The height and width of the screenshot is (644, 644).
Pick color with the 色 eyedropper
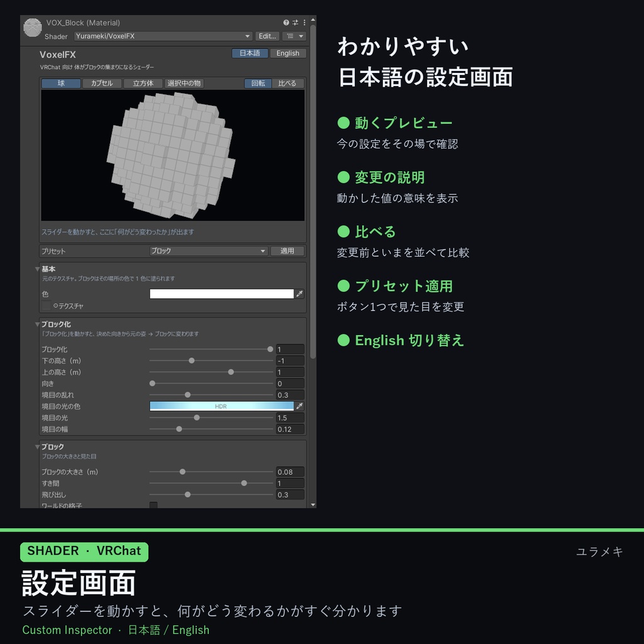(x=299, y=294)
